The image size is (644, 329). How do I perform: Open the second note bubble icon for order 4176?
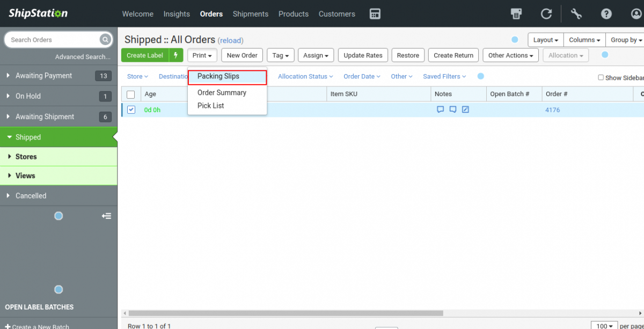click(x=453, y=110)
